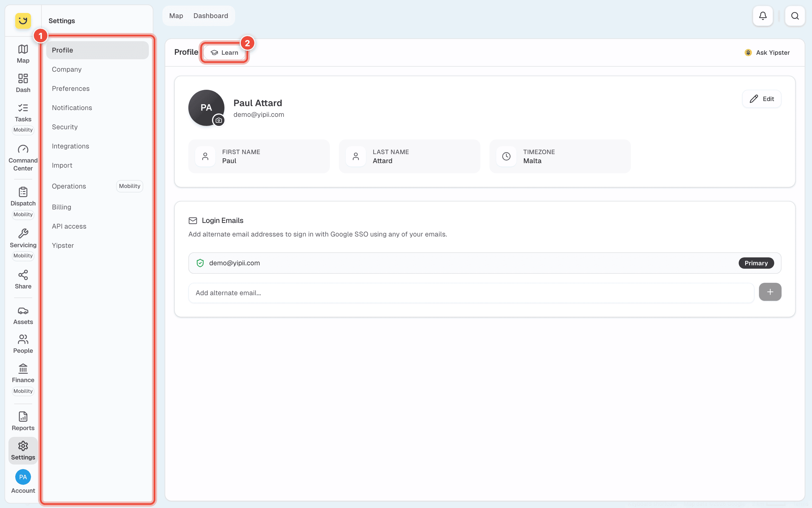
Task: Click the First Name Paul card
Action: tap(259, 156)
